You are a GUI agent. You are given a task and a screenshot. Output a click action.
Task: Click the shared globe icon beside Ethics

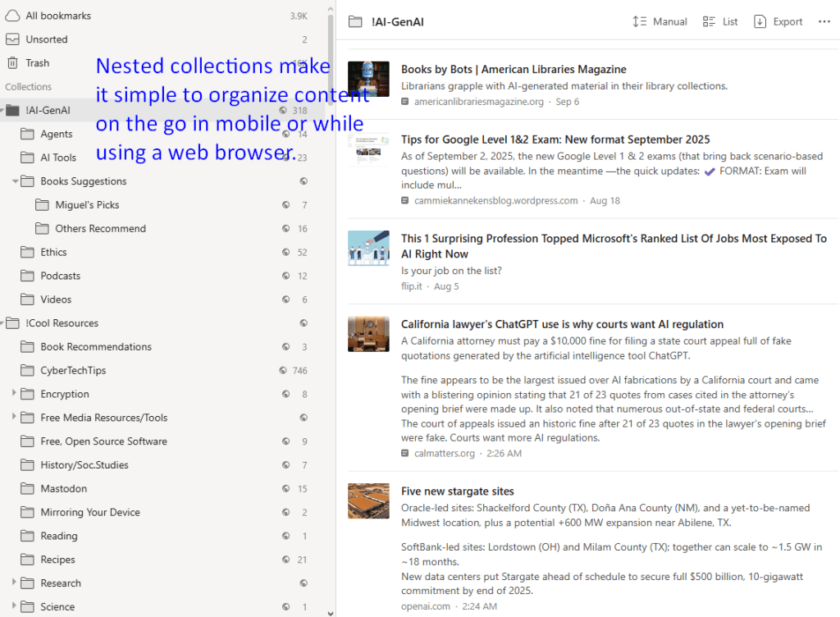coord(285,253)
